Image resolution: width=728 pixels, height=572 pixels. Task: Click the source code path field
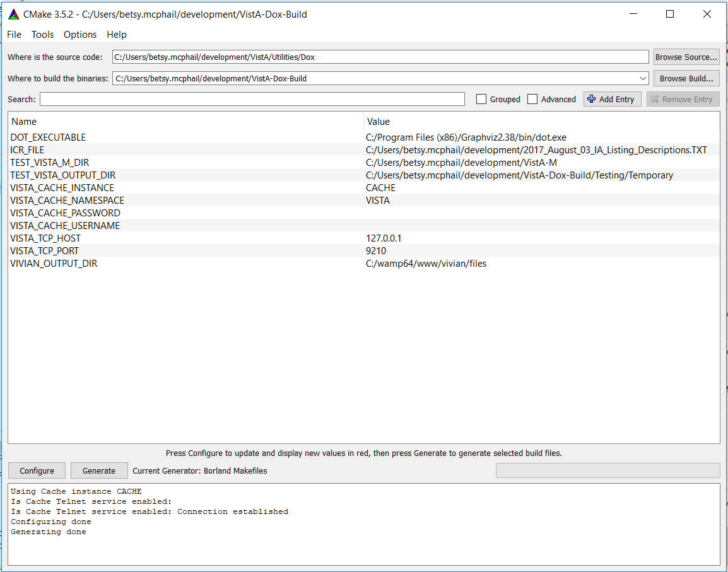(380, 57)
